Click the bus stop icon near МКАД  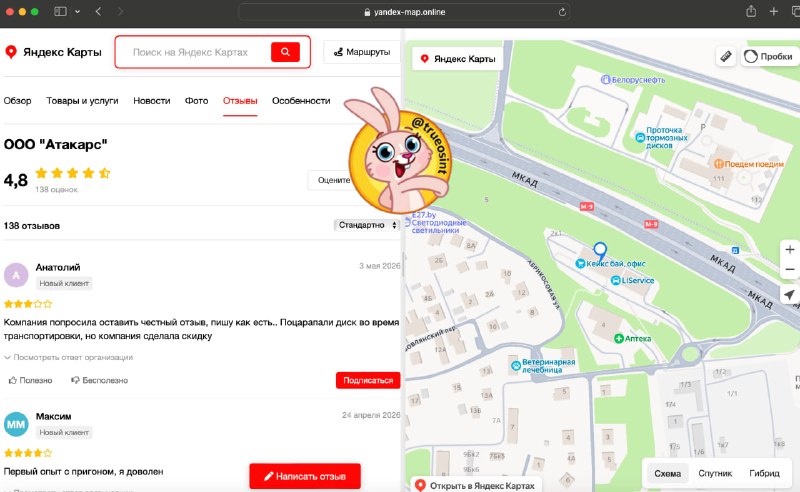coord(735,250)
